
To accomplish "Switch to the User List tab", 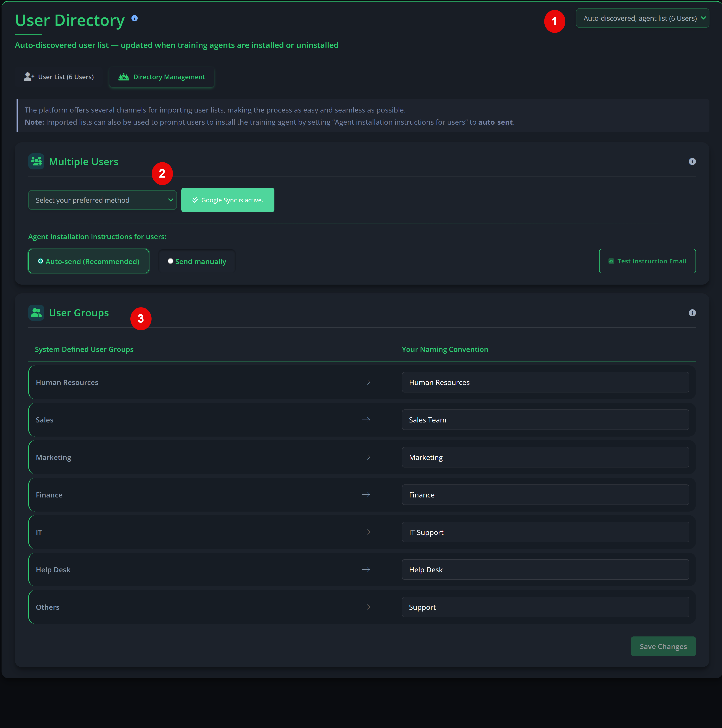I will coord(58,77).
